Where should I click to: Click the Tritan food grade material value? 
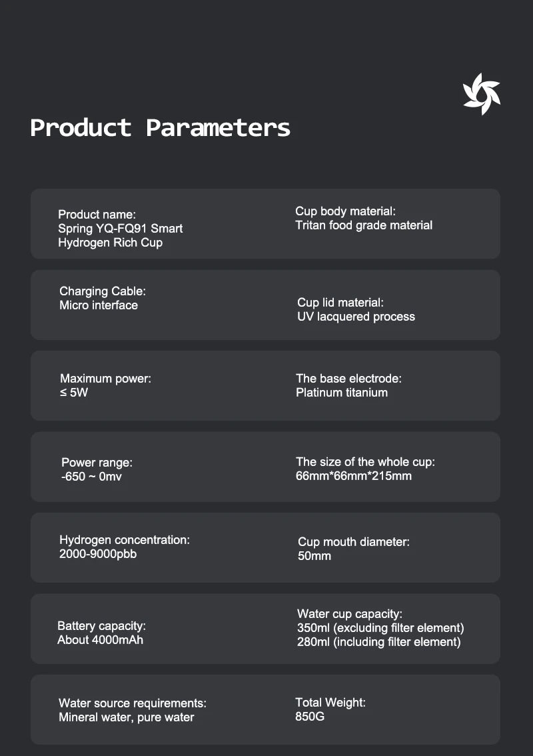click(x=364, y=225)
